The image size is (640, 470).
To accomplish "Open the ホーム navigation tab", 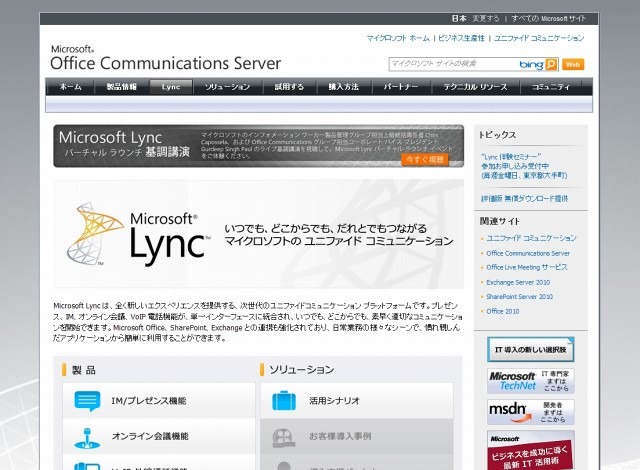I will point(71,87).
